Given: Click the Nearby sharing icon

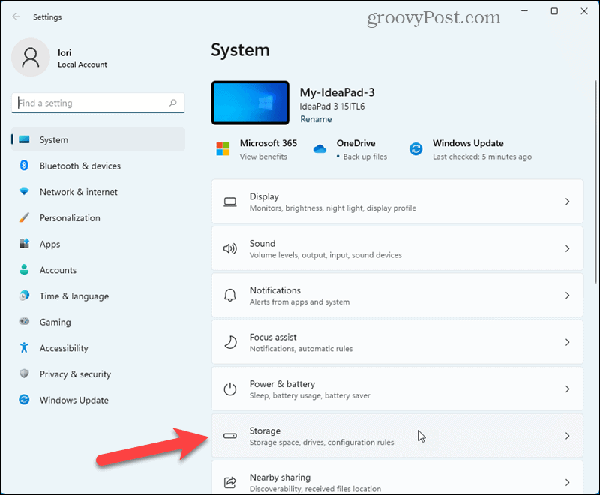Looking at the screenshot, I should click(230, 483).
